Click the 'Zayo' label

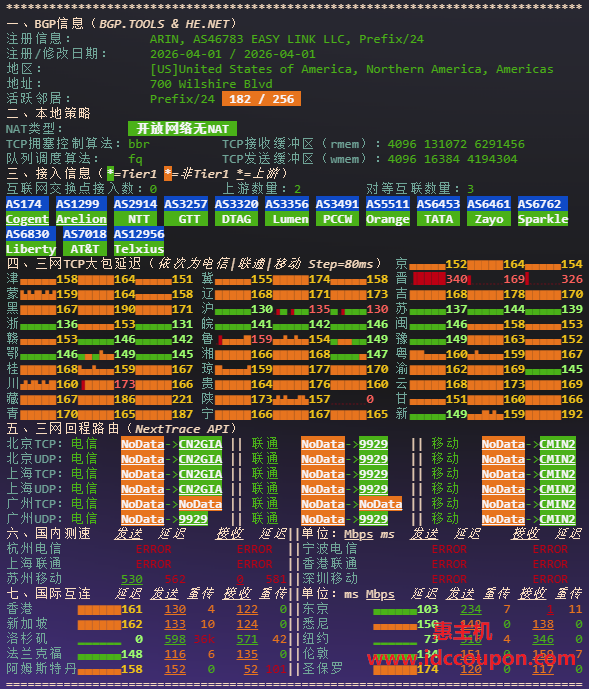click(489, 219)
